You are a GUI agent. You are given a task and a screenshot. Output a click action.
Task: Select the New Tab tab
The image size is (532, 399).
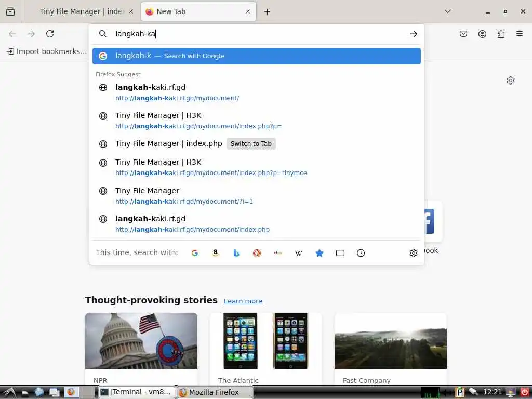point(198,11)
